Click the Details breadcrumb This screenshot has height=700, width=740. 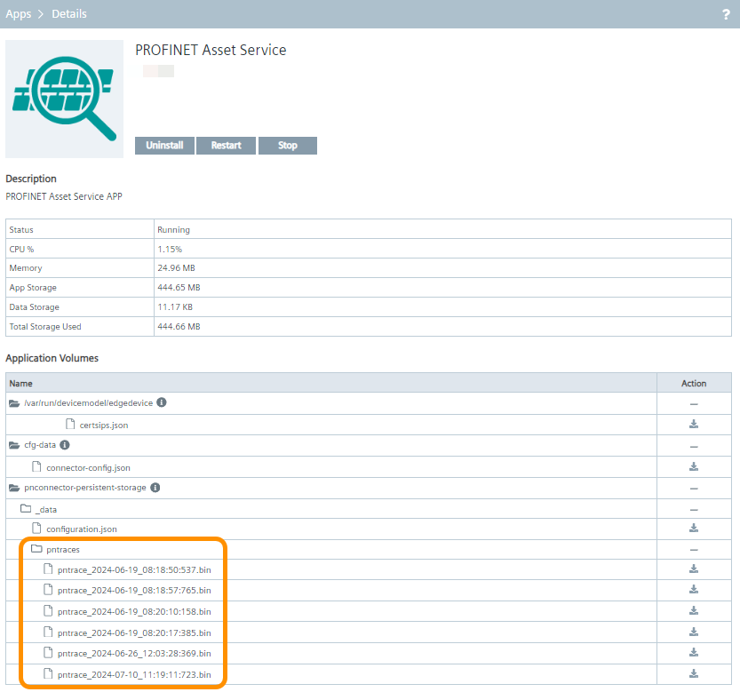coord(69,14)
